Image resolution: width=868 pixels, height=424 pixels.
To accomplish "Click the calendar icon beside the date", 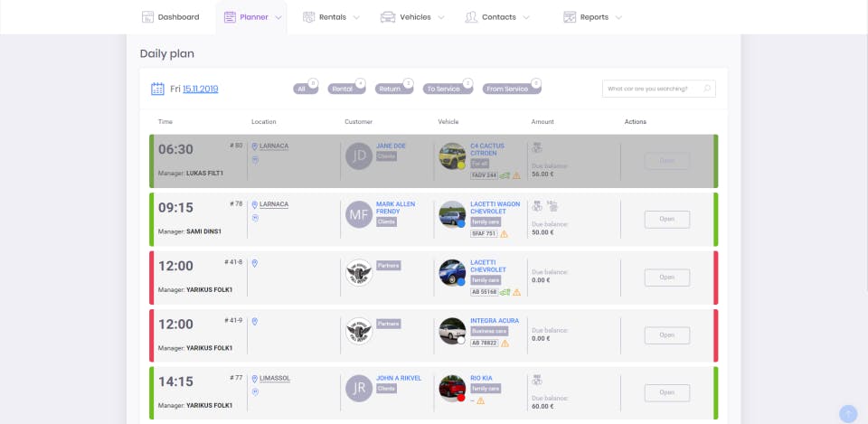I will (x=157, y=89).
